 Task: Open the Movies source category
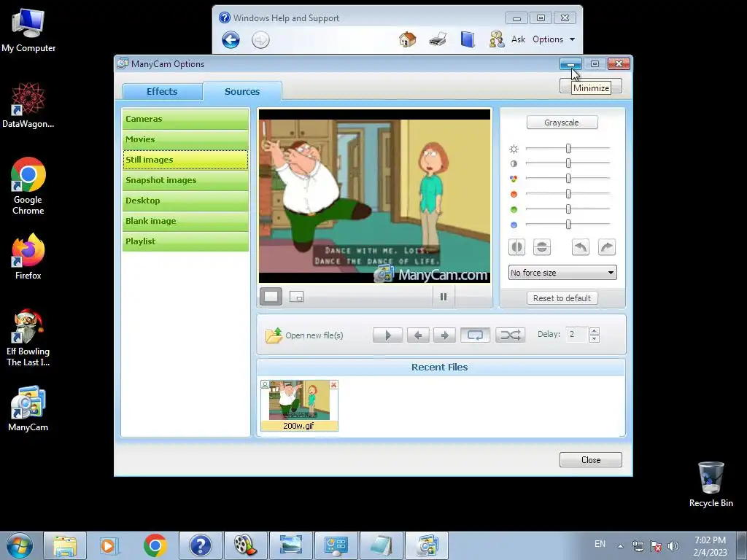coord(185,139)
